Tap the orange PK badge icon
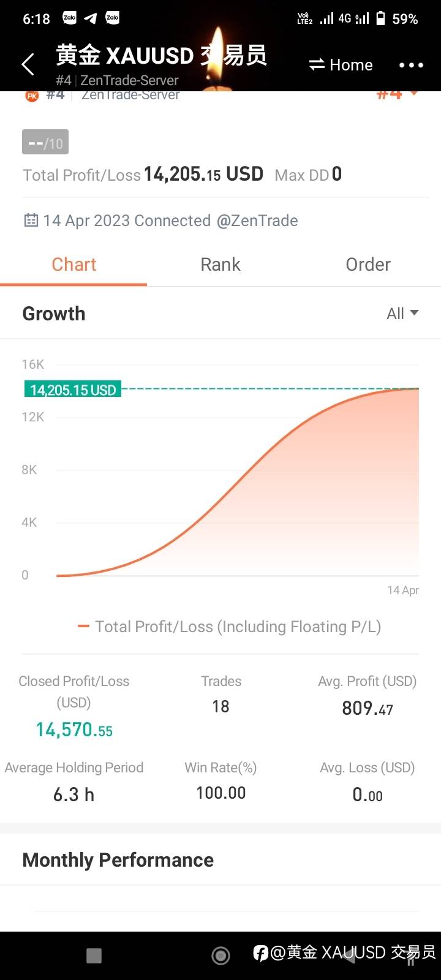 click(32, 96)
